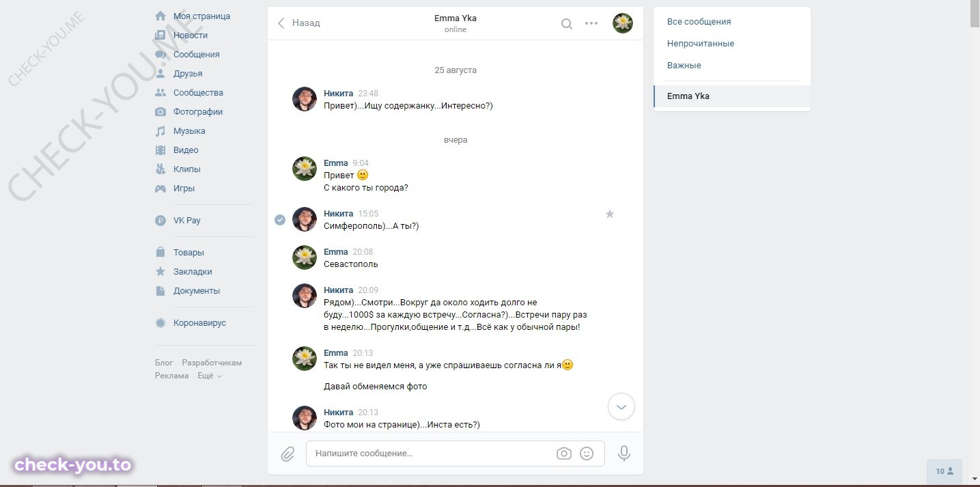The width and height of the screenshot is (980, 487).
Task: Click the 'С какого ты города?' message
Action: click(366, 188)
